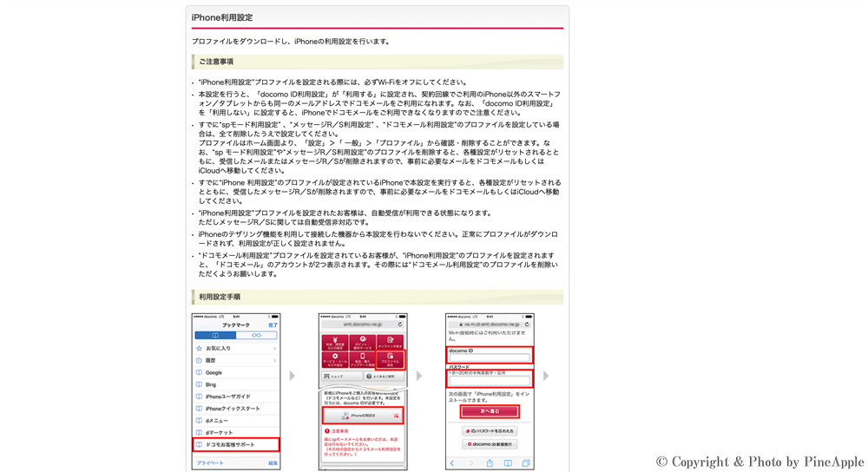This screenshot has width=868, height=472.
Task: Open the product update phone tile
Action: point(363,359)
